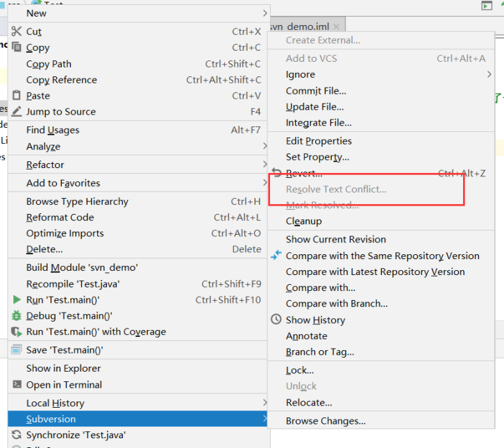
Task: Click the green bug Debug icon
Action: [x=17, y=315]
